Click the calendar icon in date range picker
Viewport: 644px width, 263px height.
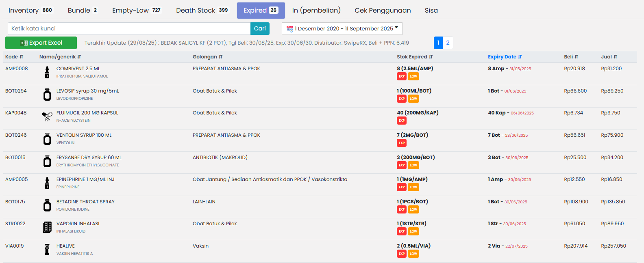(290, 29)
